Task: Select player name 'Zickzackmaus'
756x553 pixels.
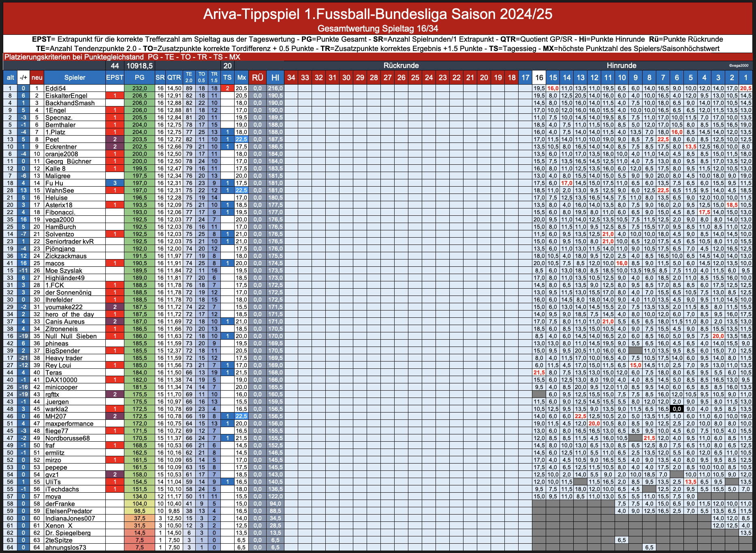Action: point(66,256)
